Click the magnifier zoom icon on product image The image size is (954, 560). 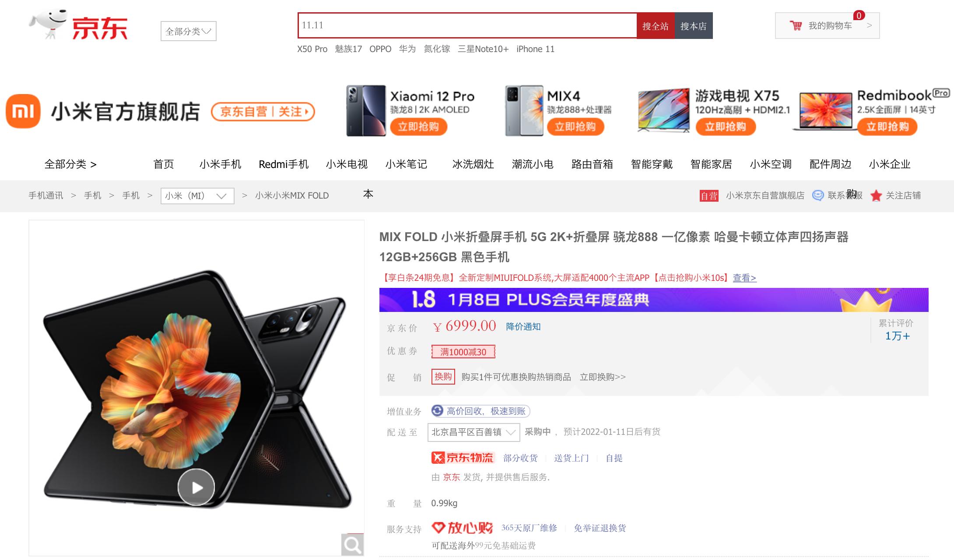(352, 545)
